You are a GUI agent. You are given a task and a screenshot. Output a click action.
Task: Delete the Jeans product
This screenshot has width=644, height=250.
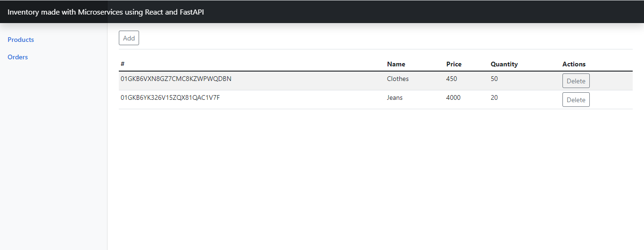tap(576, 100)
